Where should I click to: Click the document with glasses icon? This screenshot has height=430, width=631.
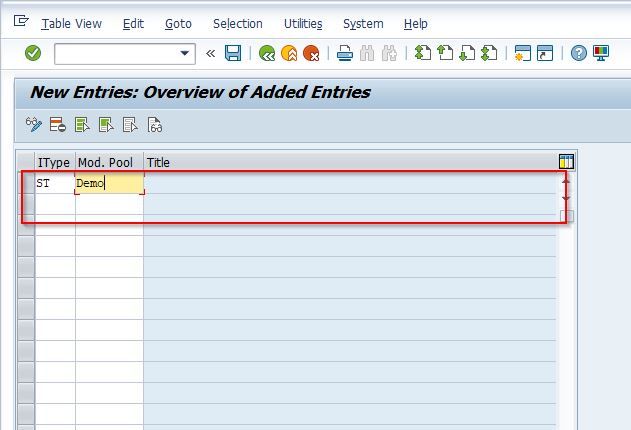pos(155,125)
